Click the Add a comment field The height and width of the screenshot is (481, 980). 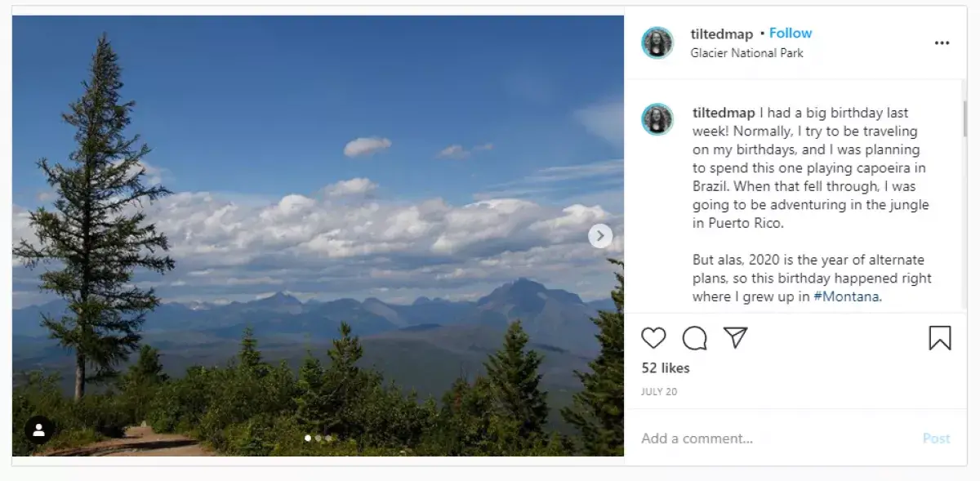click(776, 439)
